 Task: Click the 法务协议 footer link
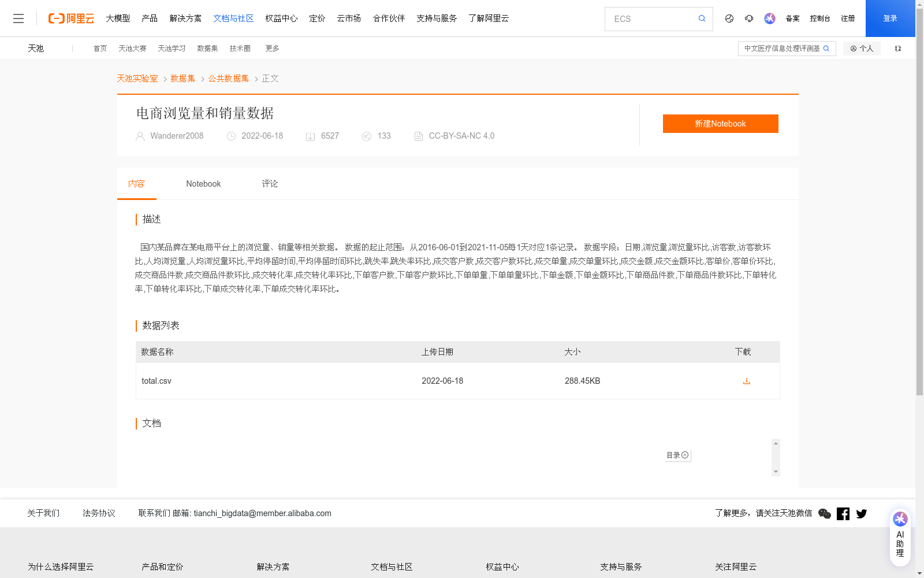click(99, 513)
